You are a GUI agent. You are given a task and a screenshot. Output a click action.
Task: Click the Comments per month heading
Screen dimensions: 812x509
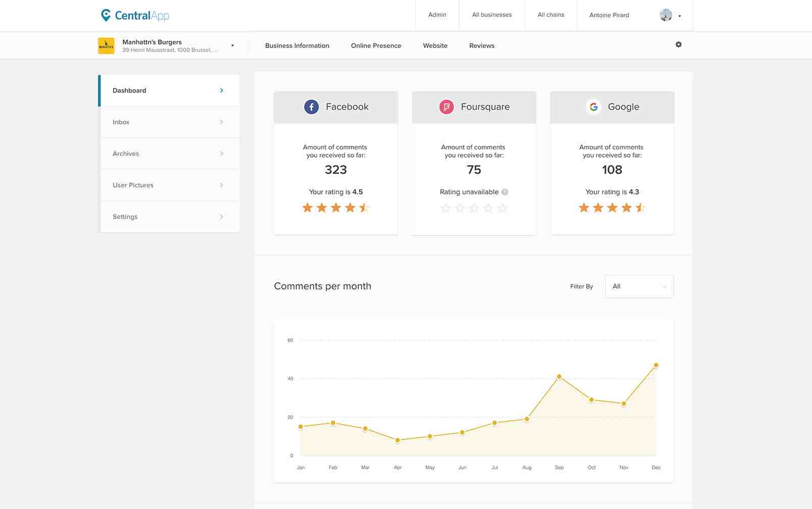323,286
